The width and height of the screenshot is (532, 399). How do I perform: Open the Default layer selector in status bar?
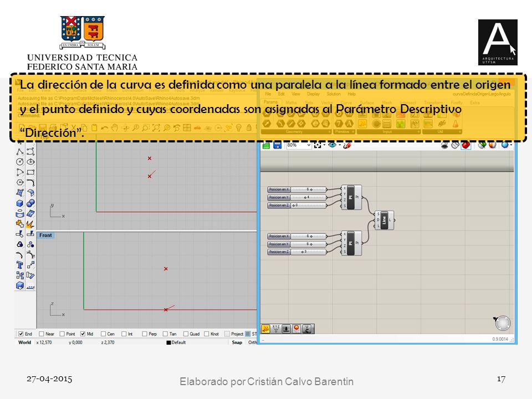pos(176,342)
